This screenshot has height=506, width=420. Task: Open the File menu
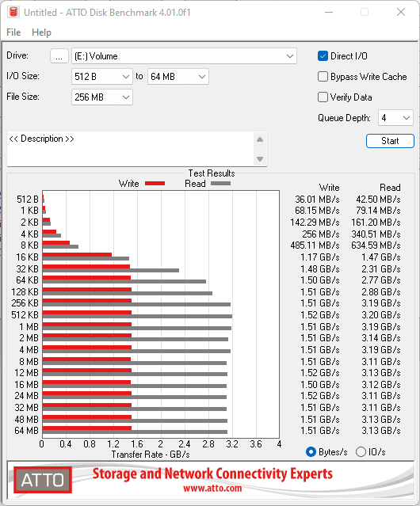click(13, 32)
